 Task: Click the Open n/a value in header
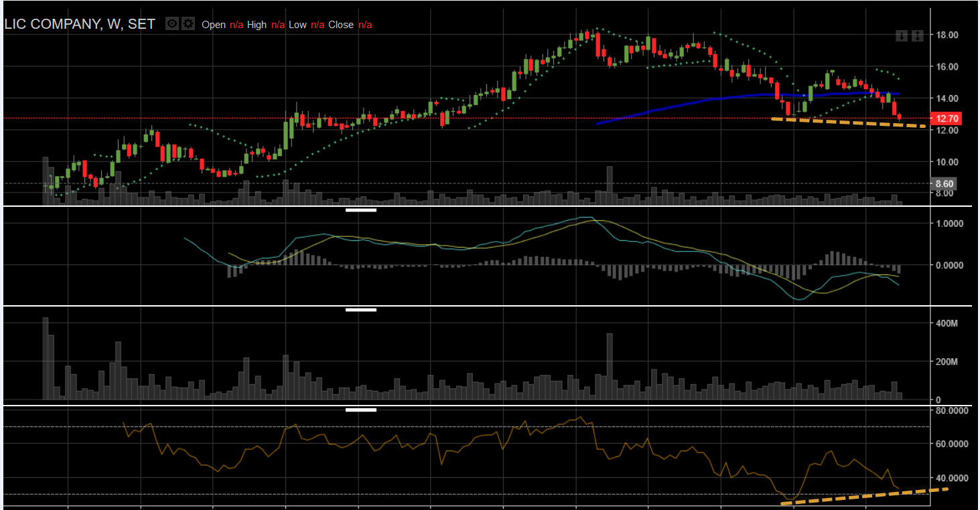(236, 25)
